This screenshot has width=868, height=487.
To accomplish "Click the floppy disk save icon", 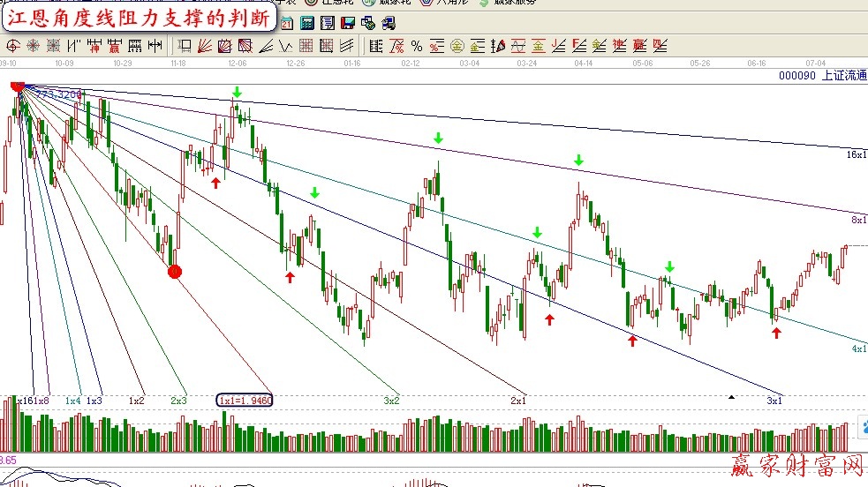I will [347, 24].
